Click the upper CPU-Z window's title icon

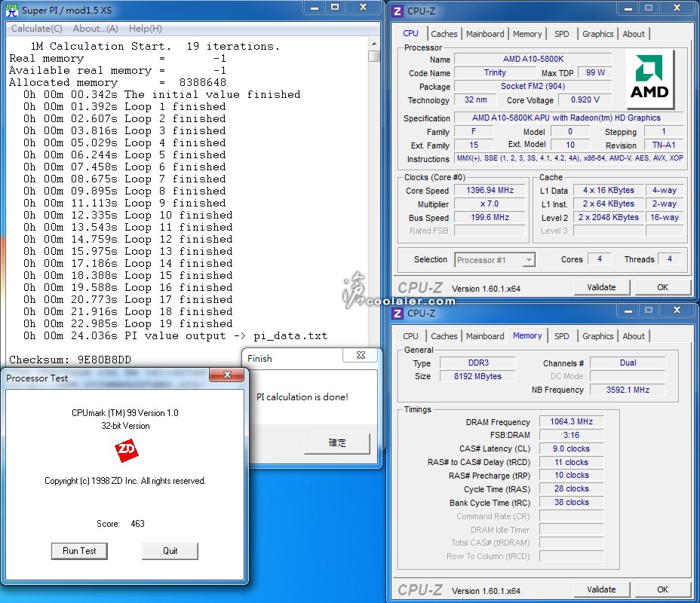398,10
